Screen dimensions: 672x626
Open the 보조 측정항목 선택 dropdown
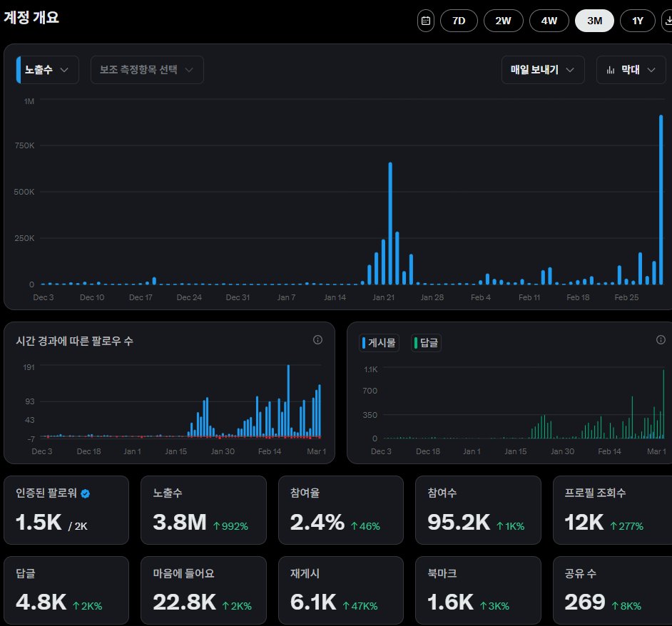pyautogui.click(x=147, y=70)
